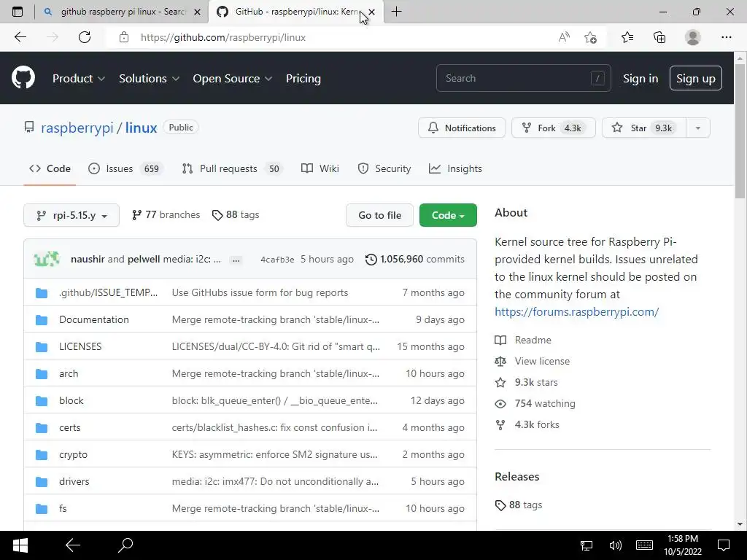Open Windows Start menu
Image resolution: width=747 pixels, height=560 pixels.
click(x=20, y=545)
